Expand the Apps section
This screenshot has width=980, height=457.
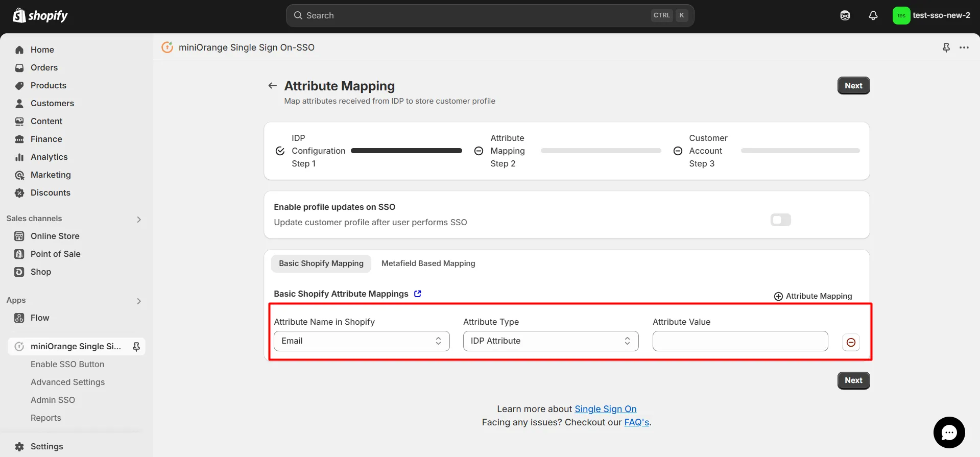tap(139, 301)
